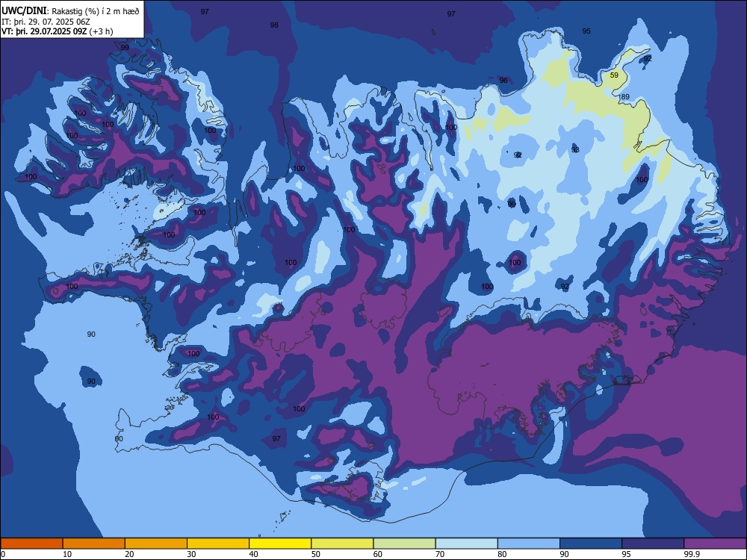Click the pale green 60–70 legend swatch

[x=404, y=544]
